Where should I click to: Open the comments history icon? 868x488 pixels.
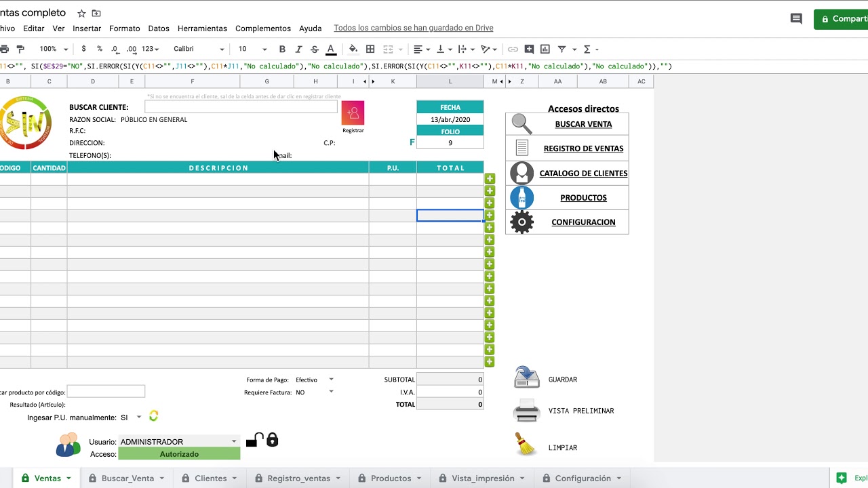[x=796, y=19]
